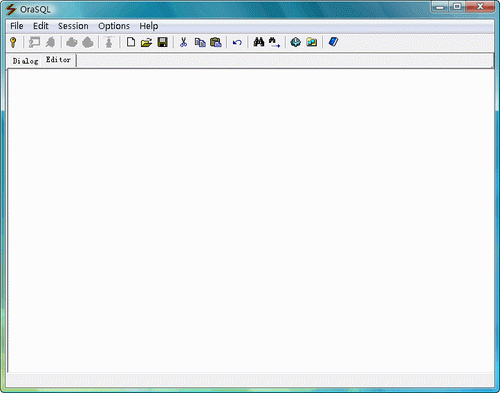This screenshot has height=393, width=500.
Task: Click the blue round globe-like toolbar icon
Action: (296, 42)
